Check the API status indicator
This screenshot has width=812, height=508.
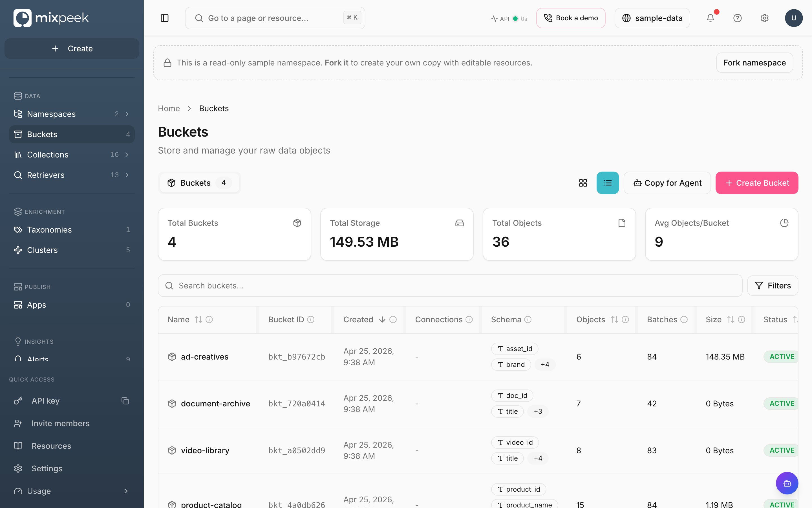[509, 18]
